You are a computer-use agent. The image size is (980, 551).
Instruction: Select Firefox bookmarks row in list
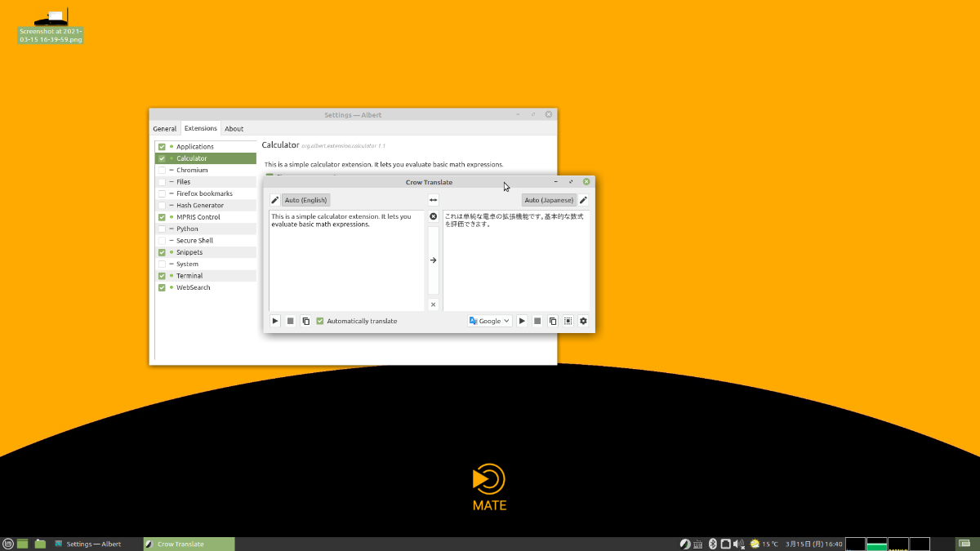pos(206,193)
